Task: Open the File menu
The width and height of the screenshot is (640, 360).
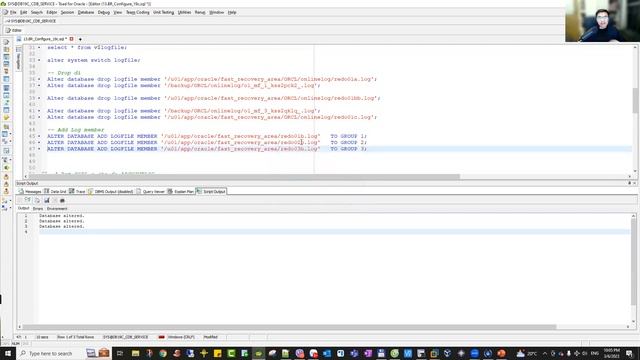Action: [x=13, y=13]
